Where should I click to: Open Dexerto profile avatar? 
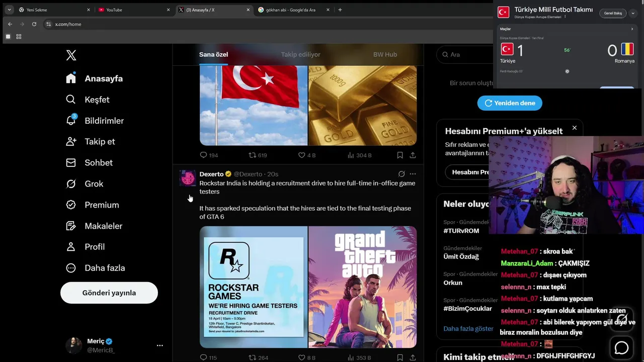pos(188,178)
